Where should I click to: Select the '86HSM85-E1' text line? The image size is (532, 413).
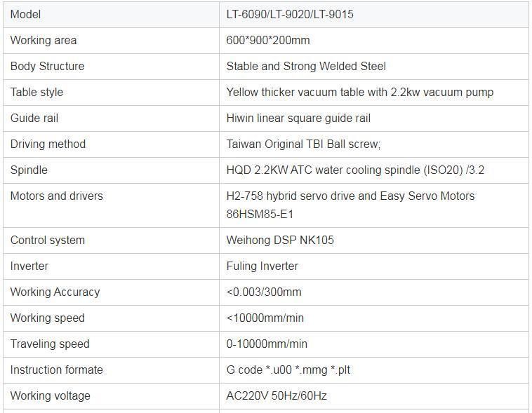pyautogui.click(x=260, y=215)
